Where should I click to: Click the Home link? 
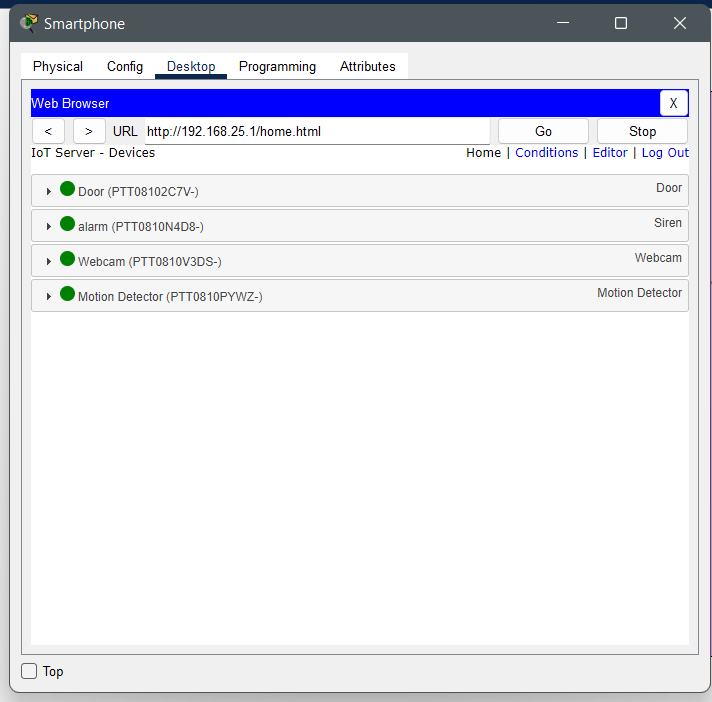pyautogui.click(x=483, y=153)
